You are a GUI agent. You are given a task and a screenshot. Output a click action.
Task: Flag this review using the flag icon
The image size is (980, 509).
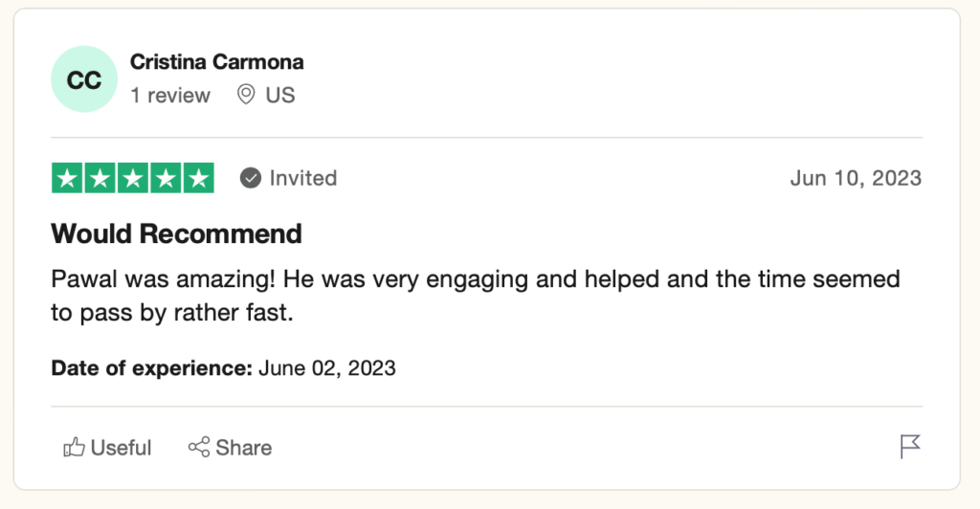point(909,447)
